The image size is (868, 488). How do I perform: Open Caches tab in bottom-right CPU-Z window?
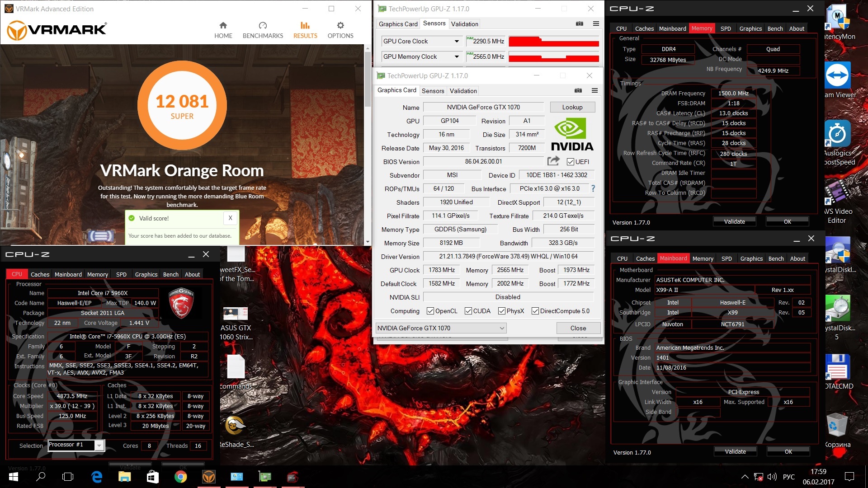point(645,258)
